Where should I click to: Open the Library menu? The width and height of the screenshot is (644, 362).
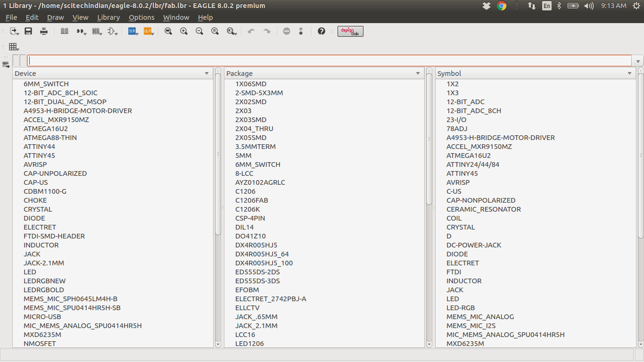click(108, 17)
